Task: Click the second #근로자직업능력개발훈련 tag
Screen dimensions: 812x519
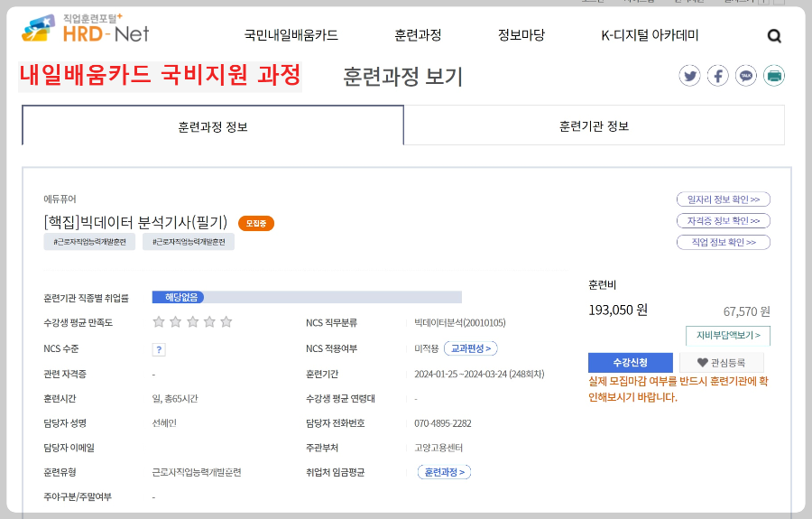Action: coord(189,242)
